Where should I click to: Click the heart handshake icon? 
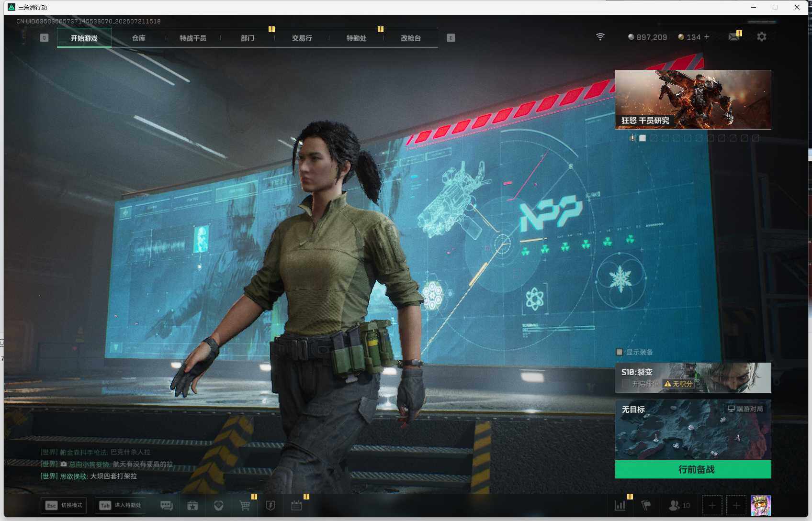(x=219, y=506)
